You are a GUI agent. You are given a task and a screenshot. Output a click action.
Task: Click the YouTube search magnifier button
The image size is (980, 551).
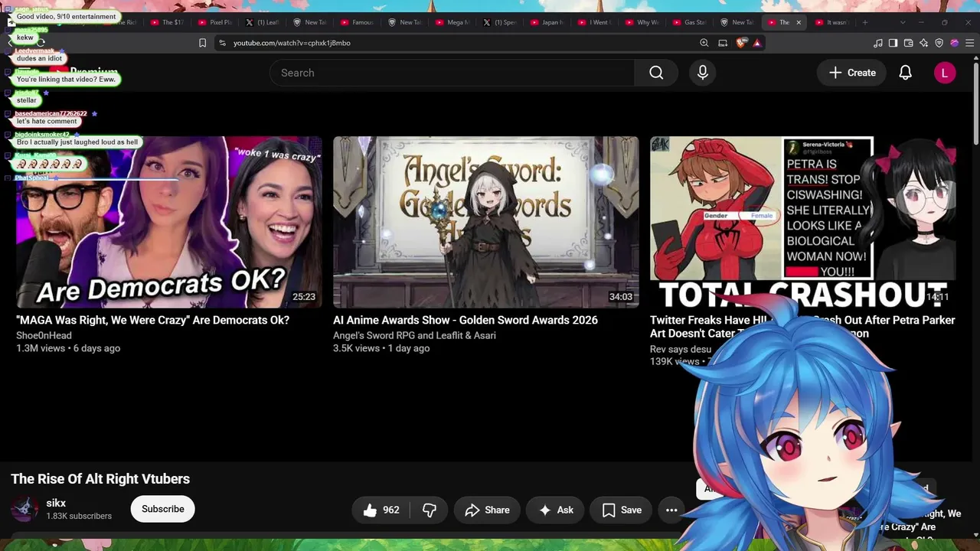pyautogui.click(x=656, y=73)
